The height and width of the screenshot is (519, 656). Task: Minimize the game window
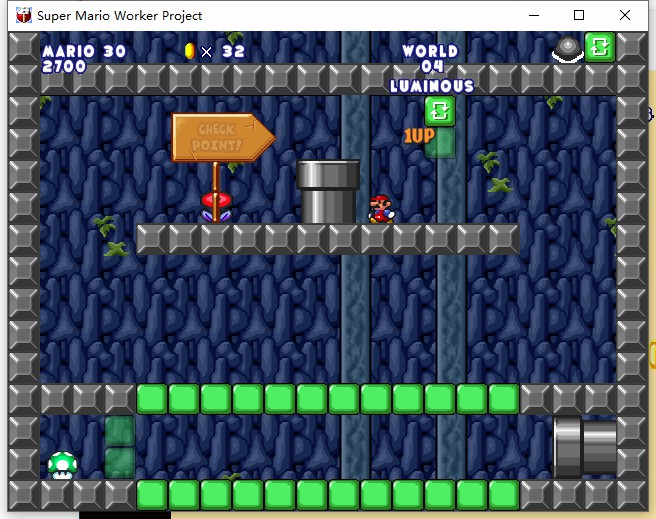[x=534, y=15]
